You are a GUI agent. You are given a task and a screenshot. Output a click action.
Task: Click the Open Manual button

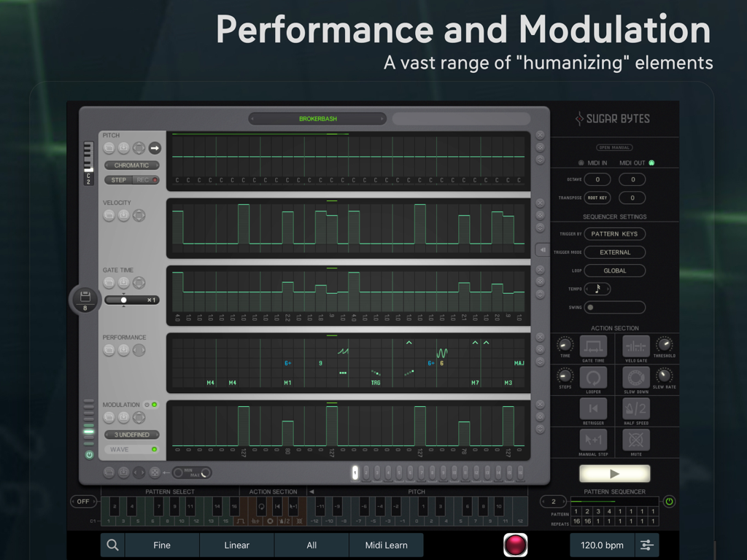click(614, 147)
